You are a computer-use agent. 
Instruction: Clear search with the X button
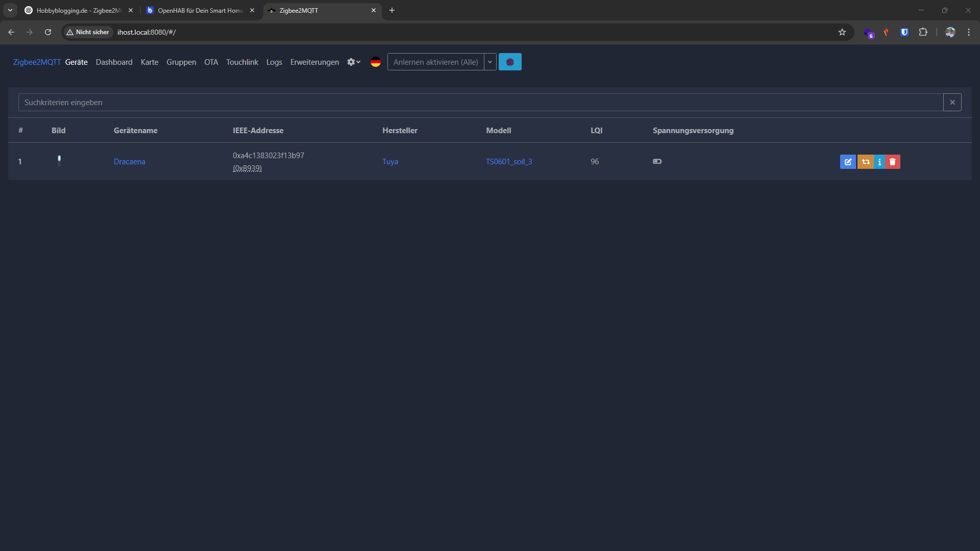pyautogui.click(x=952, y=102)
